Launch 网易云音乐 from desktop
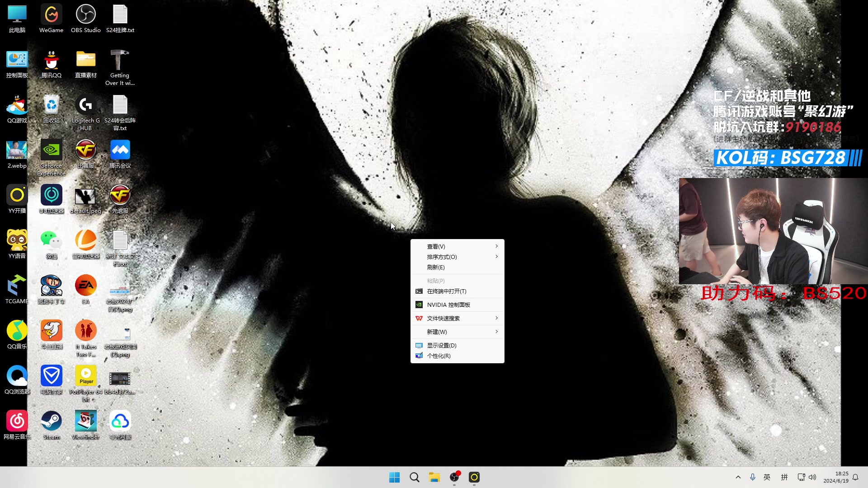Image resolution: width=868 pixels, height=488 pixels. 17,426
